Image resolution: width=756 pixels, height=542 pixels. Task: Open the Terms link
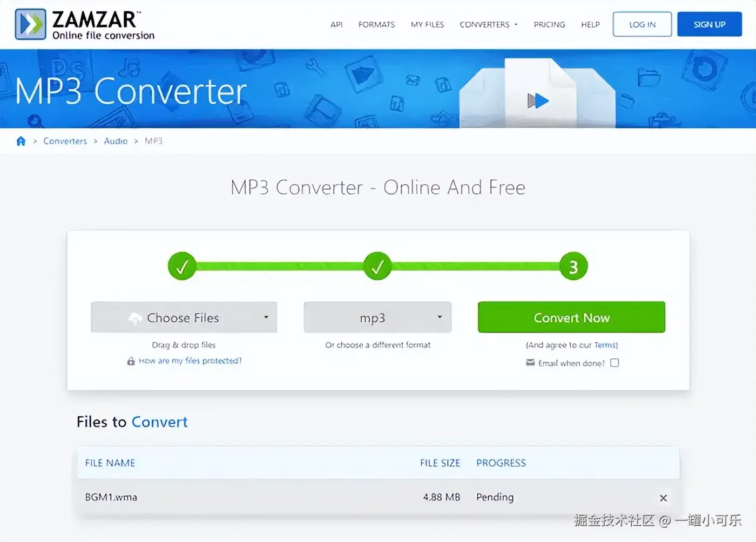pyautogui.click(x=605, y=345)
